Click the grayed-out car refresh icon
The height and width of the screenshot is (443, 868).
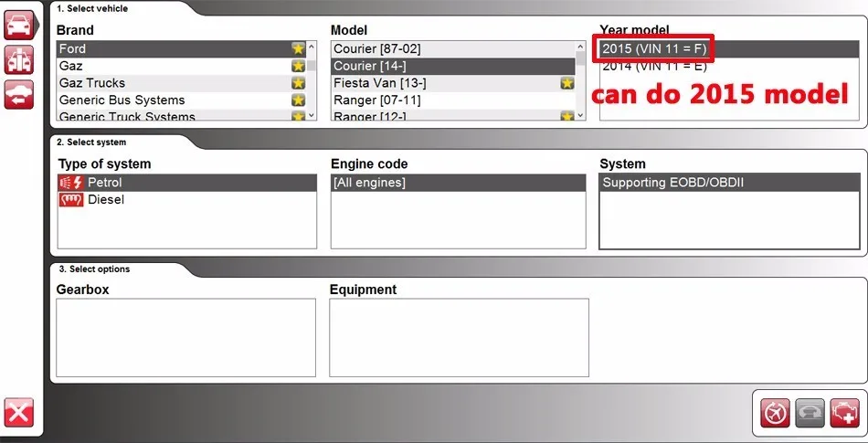(x=810, y=413)
